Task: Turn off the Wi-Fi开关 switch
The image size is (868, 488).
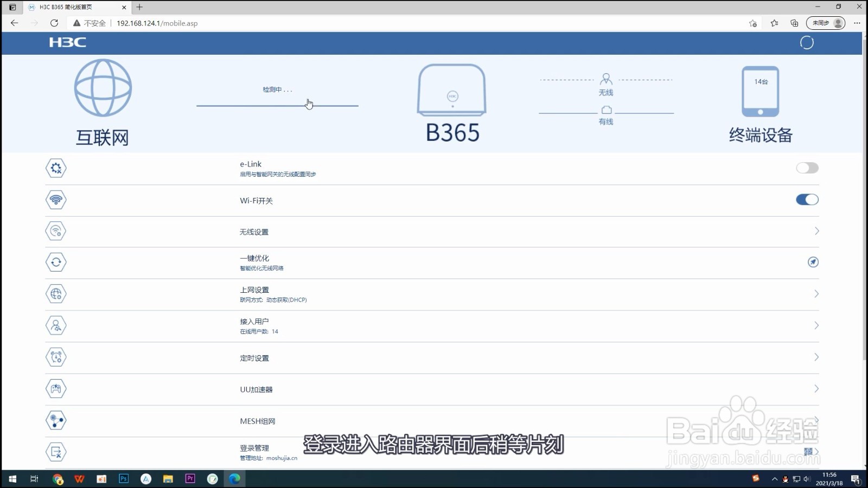Action: pos(807,200)
